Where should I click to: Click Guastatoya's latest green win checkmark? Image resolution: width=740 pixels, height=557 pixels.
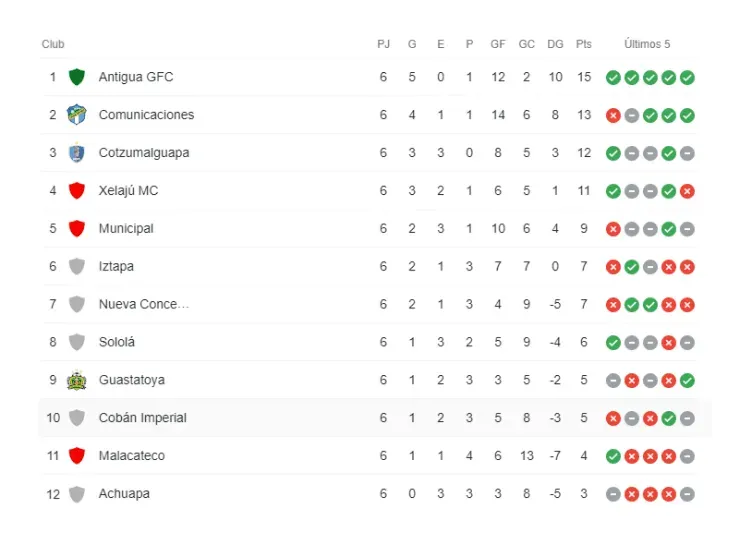687,380
